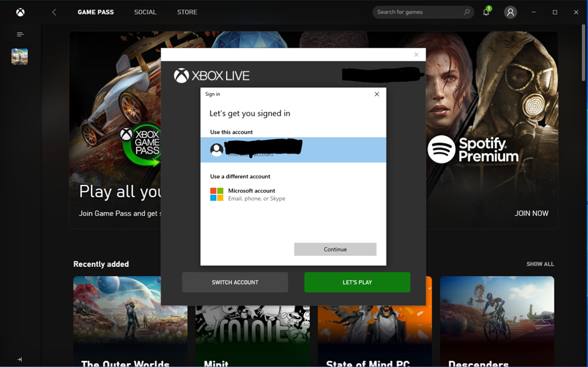Image resolution: width=588 pixels, height=367 pixels.
Task: Select the GAME PASS tab
Action: [x=95, y=11]
